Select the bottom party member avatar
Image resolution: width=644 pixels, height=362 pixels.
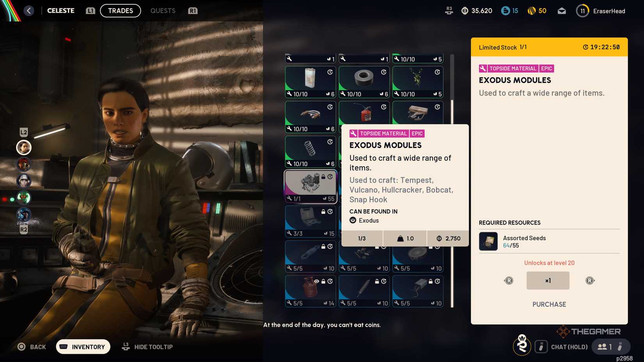(24, 215)
